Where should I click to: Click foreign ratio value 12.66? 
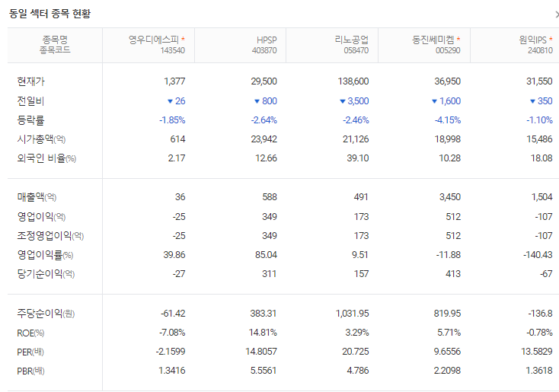(266, 158)
